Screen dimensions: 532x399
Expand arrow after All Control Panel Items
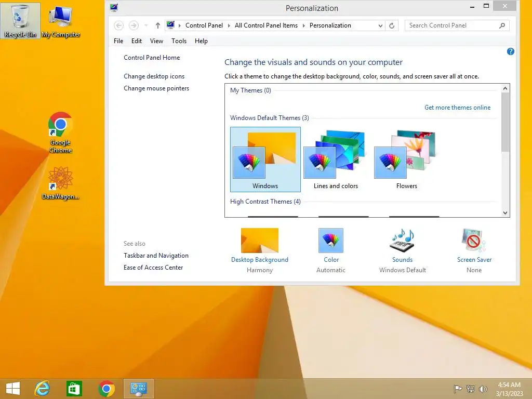click(x=303, y=25)
